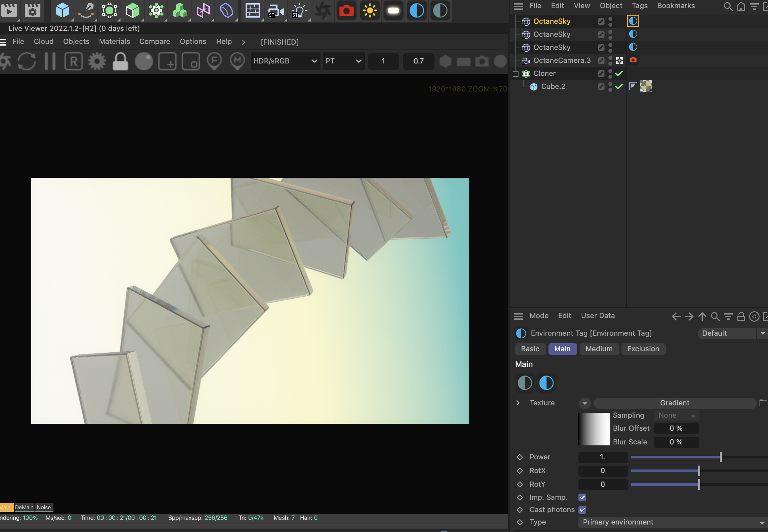Click the green Extrude generator icon
The width and height of the screenshot is (768, 532).
(133, 10)
